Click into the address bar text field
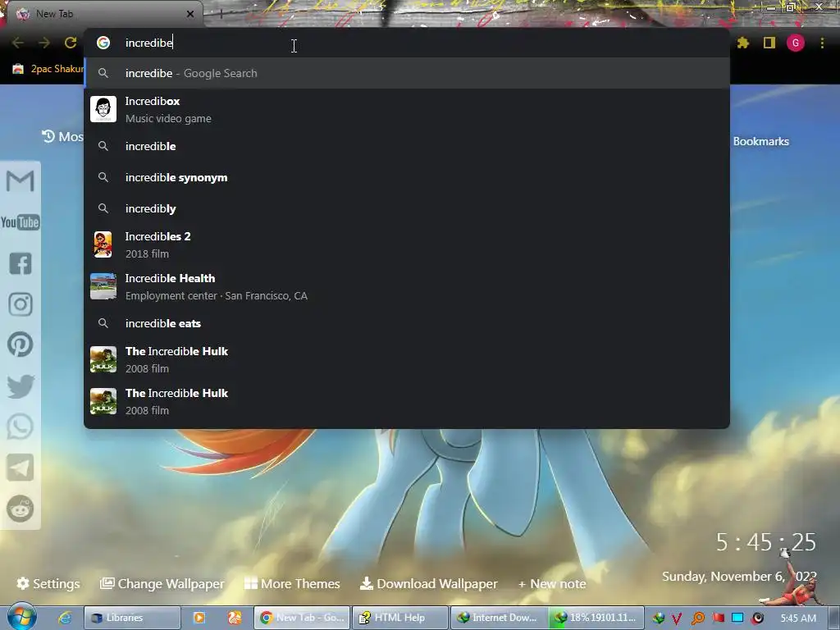 coord(407,43)
